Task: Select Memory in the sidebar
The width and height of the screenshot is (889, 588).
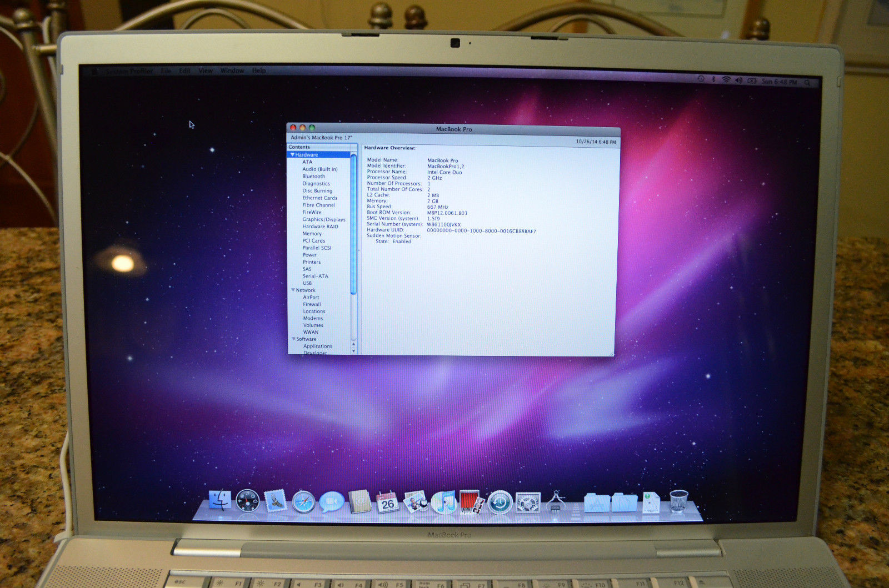Action: pyautogui.click(x=312, y=234)
